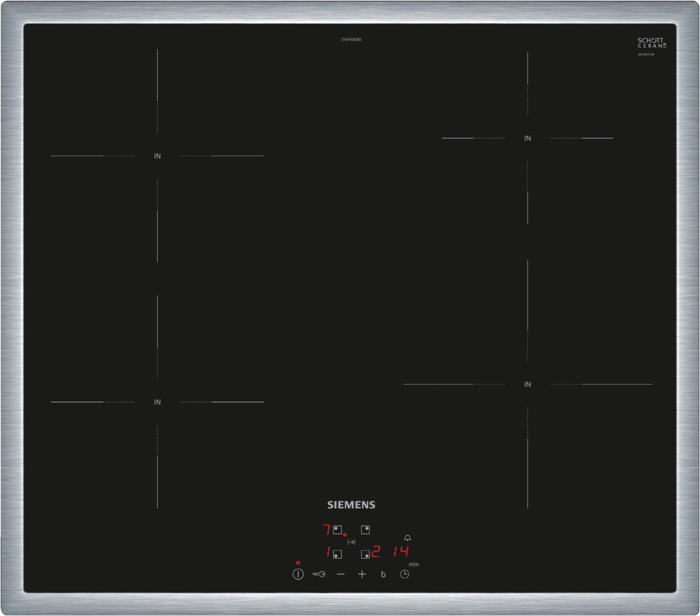Click the SIEMENS brand logo

[x=351, y=505]
